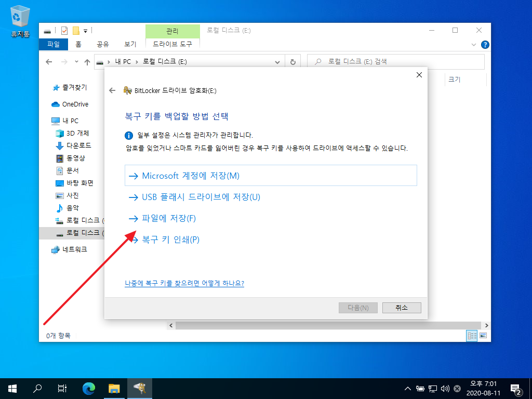This screenshot has width=532, height=399.
Task: Click the 취소 button in BitLocker dialog
Action: 402,308
